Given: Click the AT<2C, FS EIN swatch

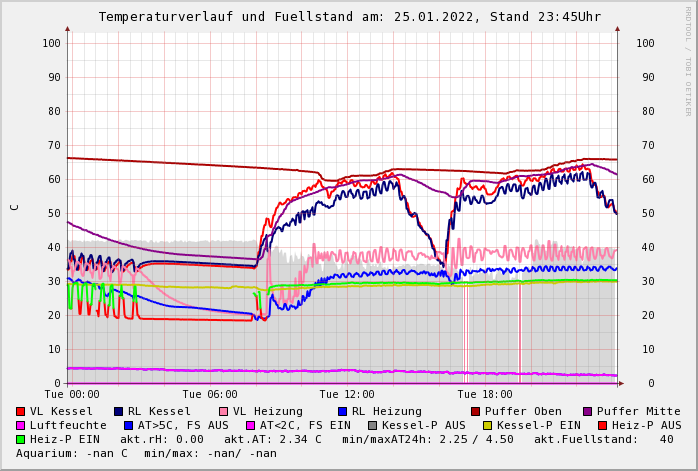Looking at the screenshot, I should 250,425.
